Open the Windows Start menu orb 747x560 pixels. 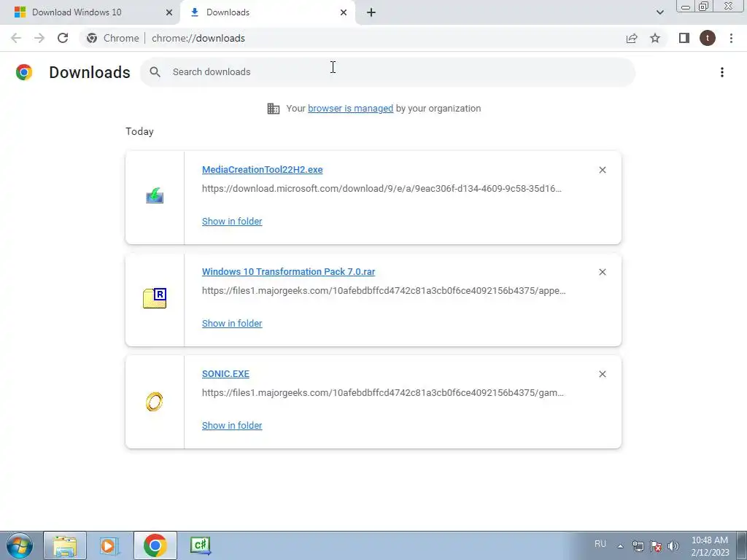pos(20,545)
